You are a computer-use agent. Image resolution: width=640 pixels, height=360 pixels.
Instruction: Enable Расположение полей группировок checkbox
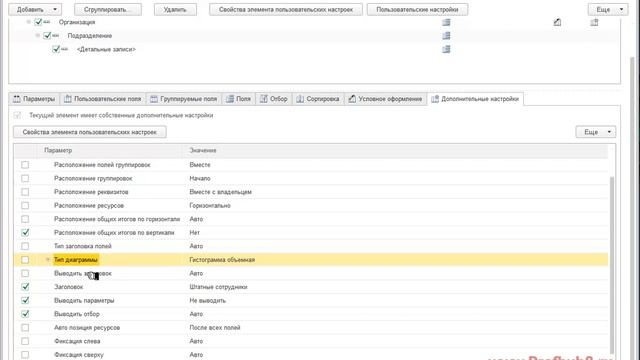[25, 165]
